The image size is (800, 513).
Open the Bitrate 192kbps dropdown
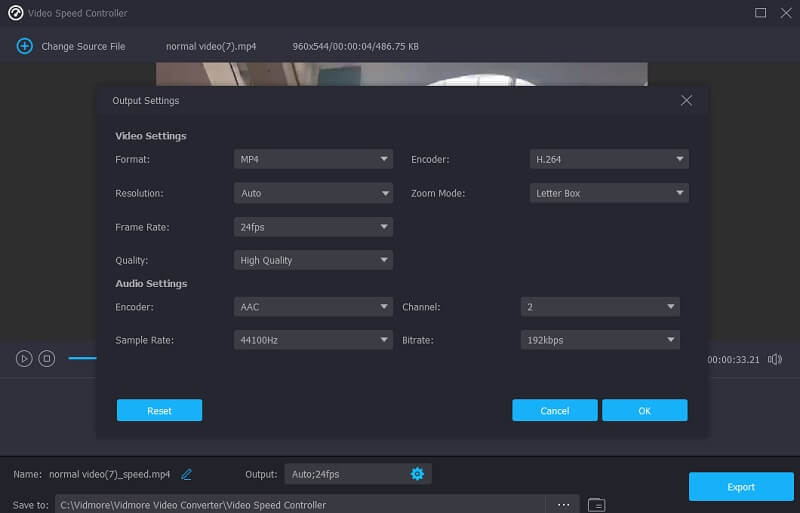pos(600,340)
